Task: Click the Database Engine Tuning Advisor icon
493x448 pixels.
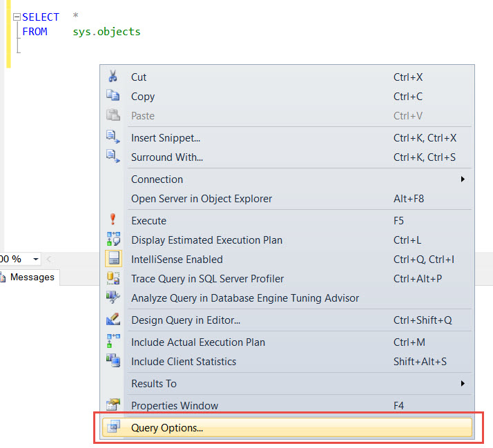Action: [x=113, y=297]
